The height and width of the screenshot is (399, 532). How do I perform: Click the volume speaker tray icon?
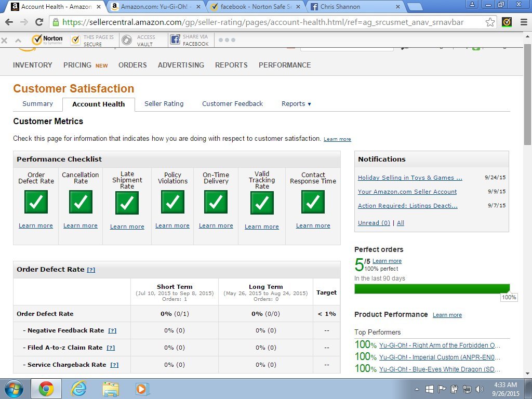pos(480,389)
